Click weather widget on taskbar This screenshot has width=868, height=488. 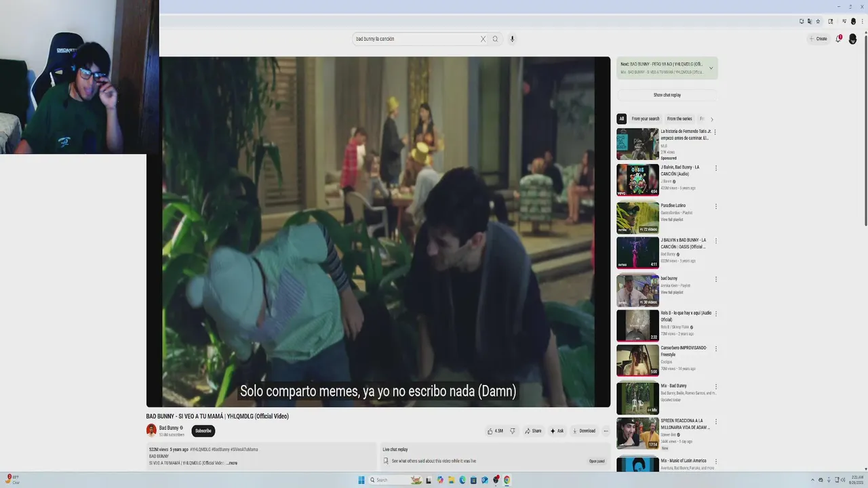tap(12, 480)
